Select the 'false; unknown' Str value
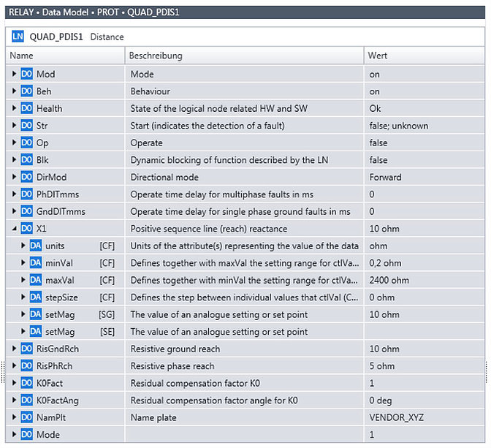 point(399,126)
